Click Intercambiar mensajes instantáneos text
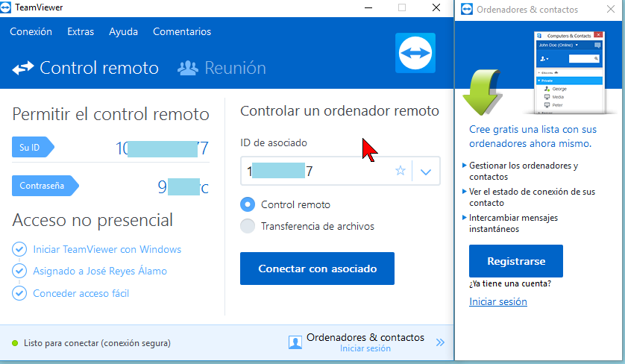Image resolution: width=625 pixels, height=364 pixels. click(513, 223)
